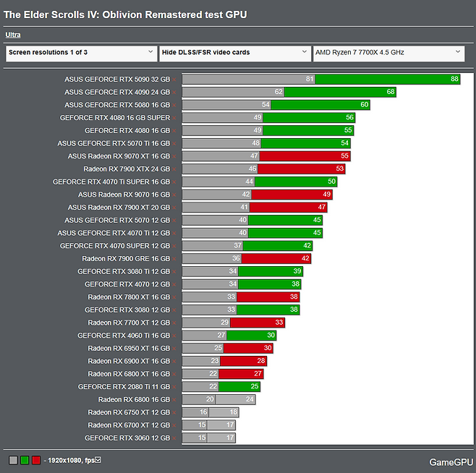Click the gray legend color swatch
476x473 pixels.
[13, 460]
